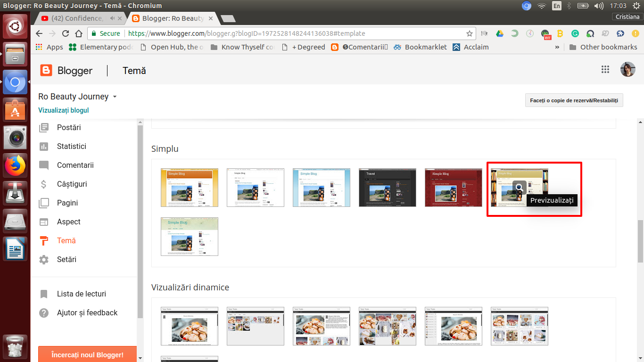
Task: Open the Google apps grid icon
Action: pos(605,69)
